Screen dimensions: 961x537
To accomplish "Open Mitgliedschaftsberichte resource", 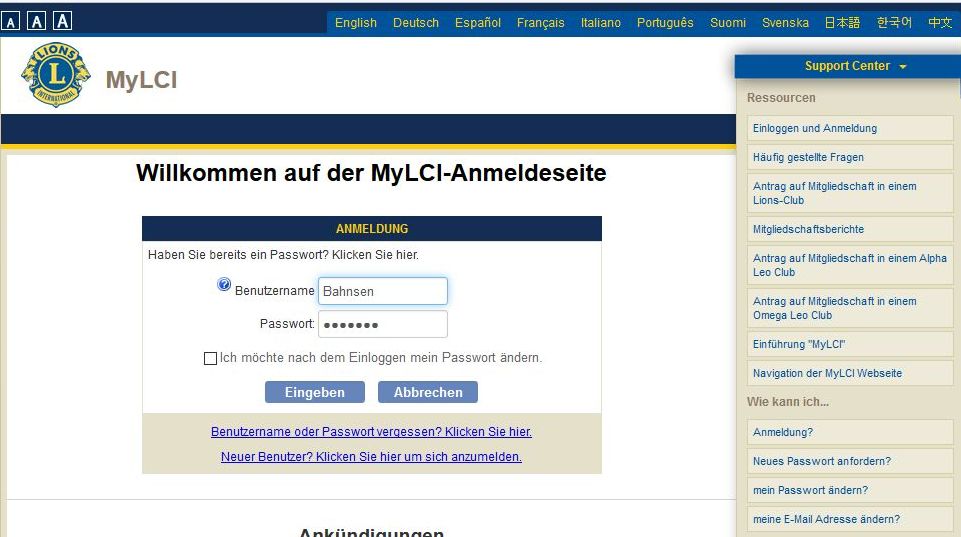I will tap(850, 229).
